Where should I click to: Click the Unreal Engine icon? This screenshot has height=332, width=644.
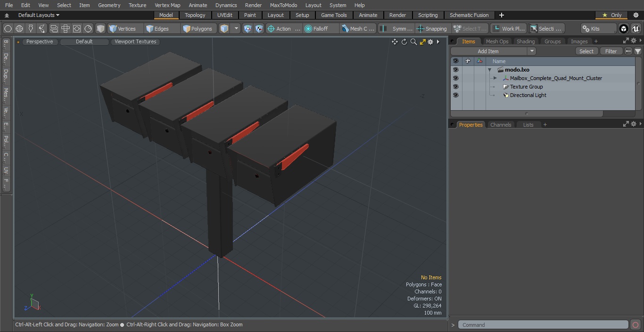tap(636, 29)
